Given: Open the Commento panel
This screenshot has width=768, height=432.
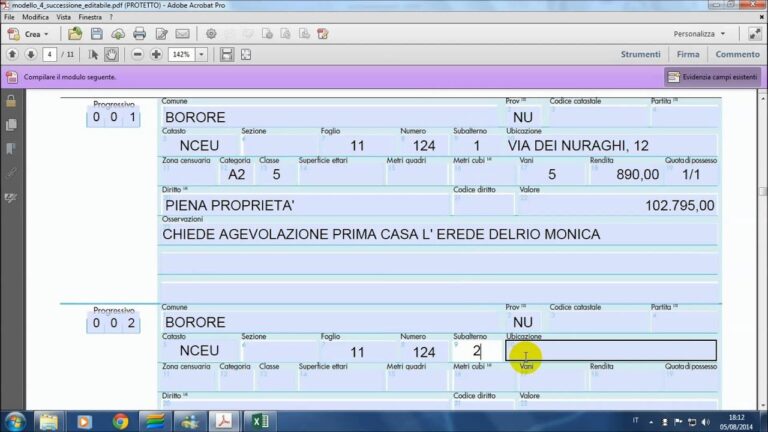Looking at the screenshot, I should (x=737, y=54).
